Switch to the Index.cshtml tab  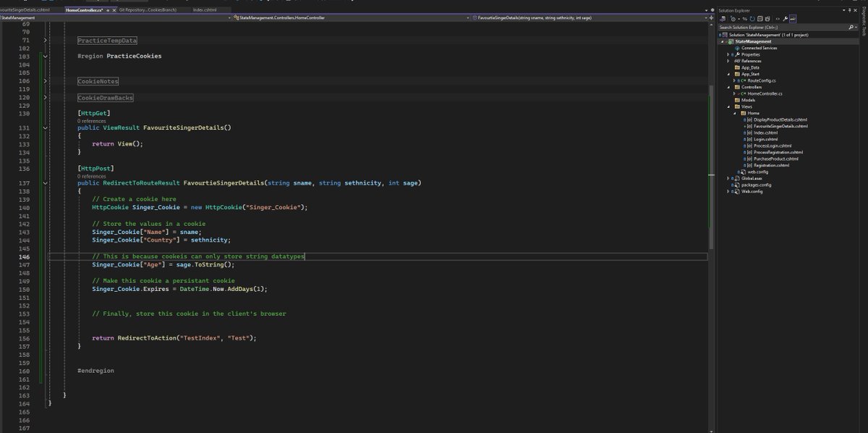[x=204, y=11]
